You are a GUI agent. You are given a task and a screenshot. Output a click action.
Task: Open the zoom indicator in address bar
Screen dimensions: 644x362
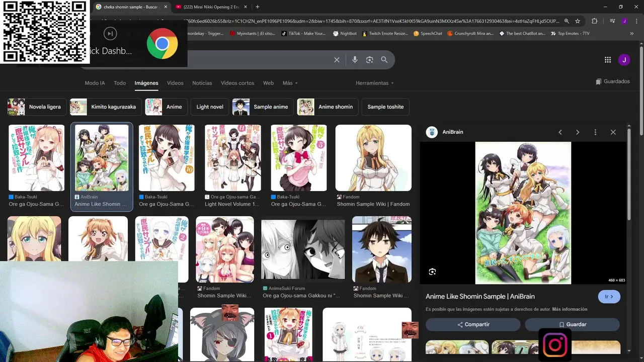[x=567, y=21]
